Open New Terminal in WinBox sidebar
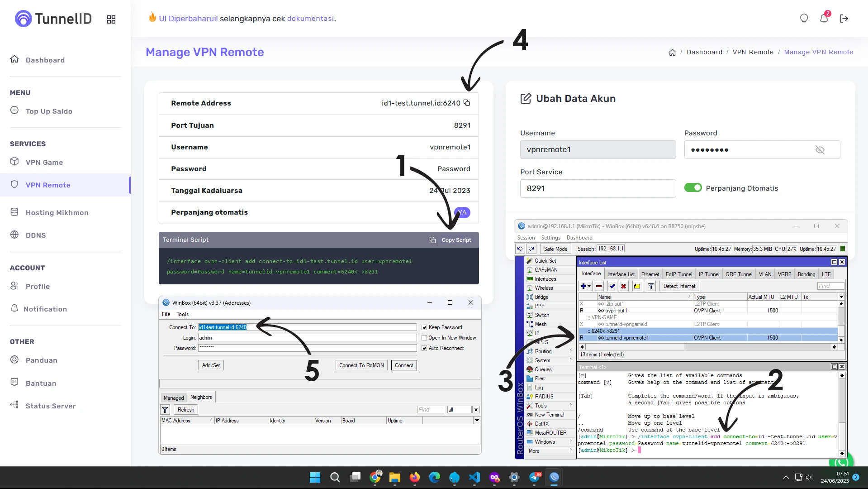Screen dimensions: 868x489 [x=549, y=415]
